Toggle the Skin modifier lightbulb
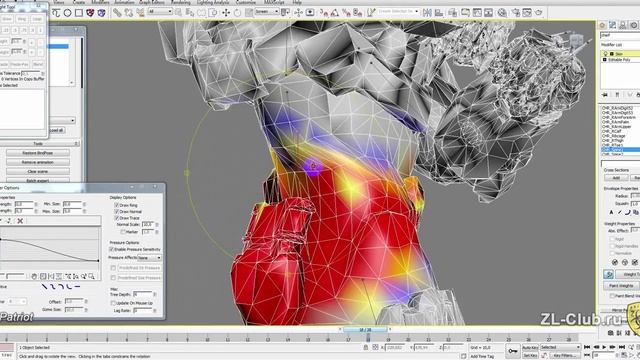This screenshot has width=640, height=360. click(606, 54)
